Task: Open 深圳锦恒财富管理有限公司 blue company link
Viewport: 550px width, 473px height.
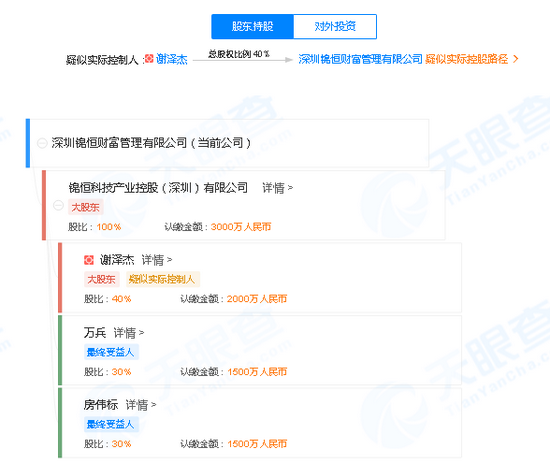Action: (x=360, y=59)
